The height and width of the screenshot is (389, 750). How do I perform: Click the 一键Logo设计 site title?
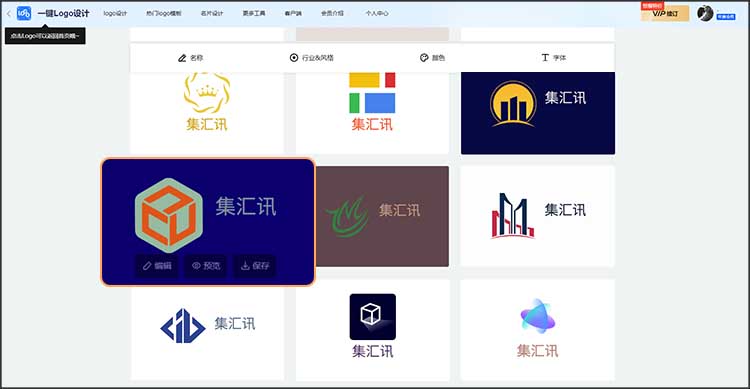(x=63, y=13)
